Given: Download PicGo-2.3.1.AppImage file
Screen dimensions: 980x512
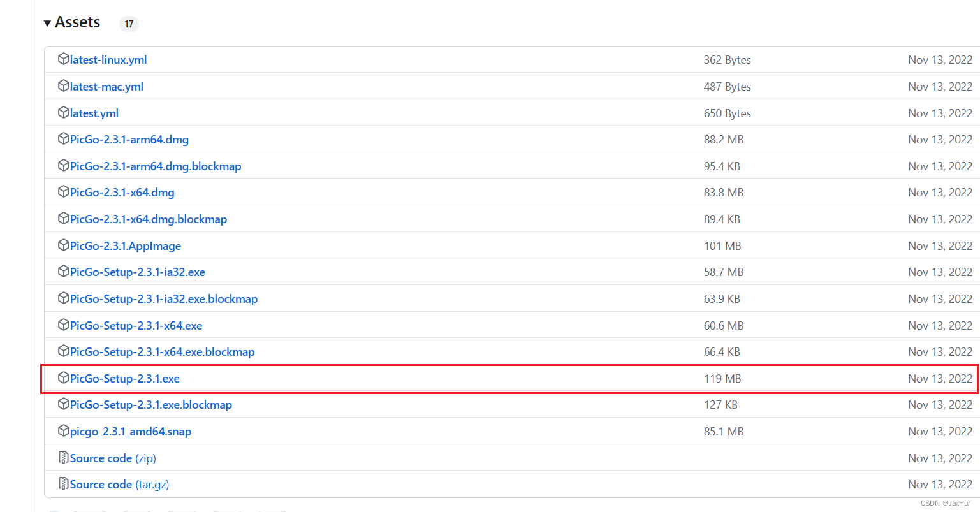Looking at the screenshot, I should point(126,246).
